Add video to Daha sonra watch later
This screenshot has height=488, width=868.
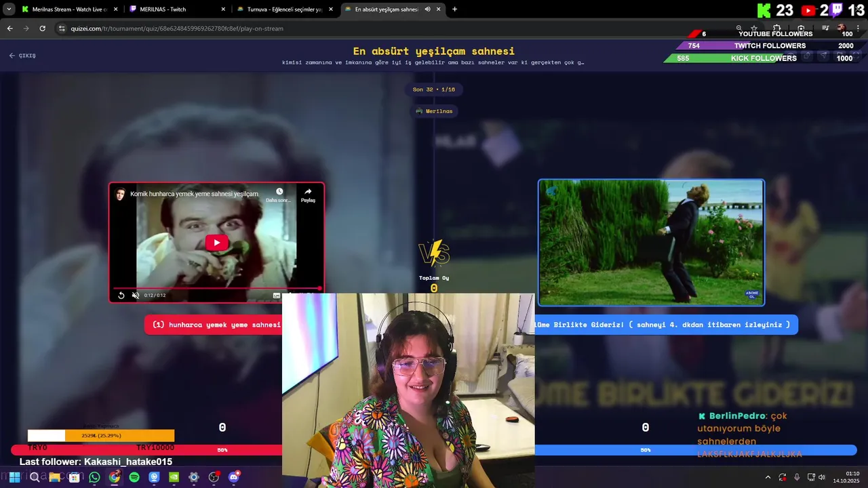pos(279,195)
